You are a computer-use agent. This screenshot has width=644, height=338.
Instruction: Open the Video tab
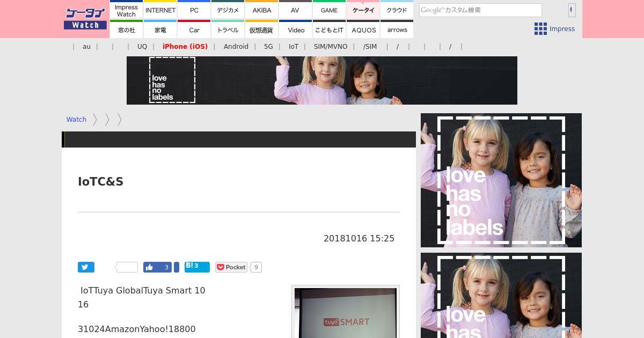[x=296, y=30]
